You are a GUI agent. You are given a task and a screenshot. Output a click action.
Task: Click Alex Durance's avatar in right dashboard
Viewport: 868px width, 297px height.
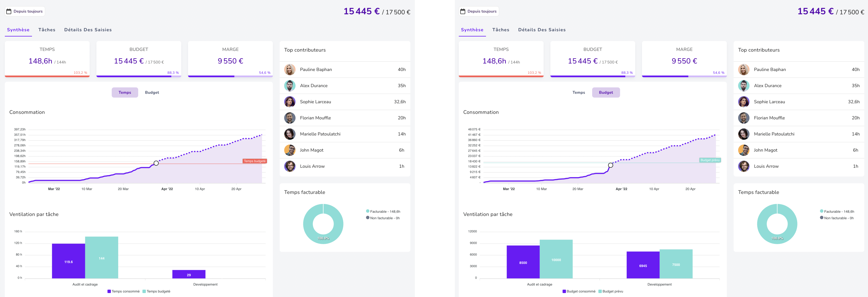[744, 86]
